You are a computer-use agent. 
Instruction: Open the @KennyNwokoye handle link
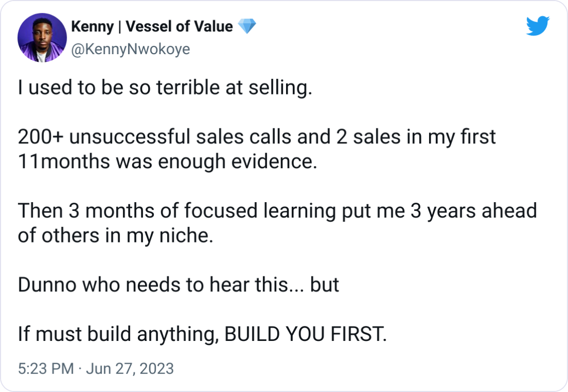click(131, 49)
